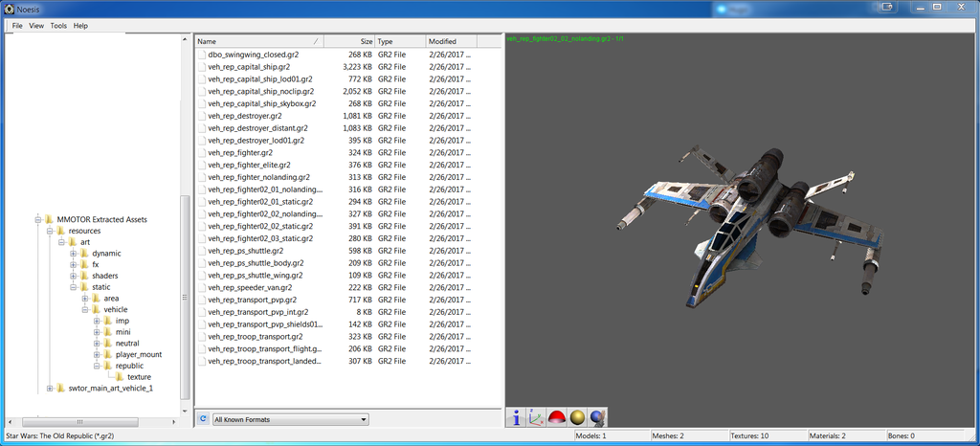The width and height of the screenshot is (980, 446).
Task: Select the vehicle folder in the tree
Action: pyautogui.click(x=116, y=309)
